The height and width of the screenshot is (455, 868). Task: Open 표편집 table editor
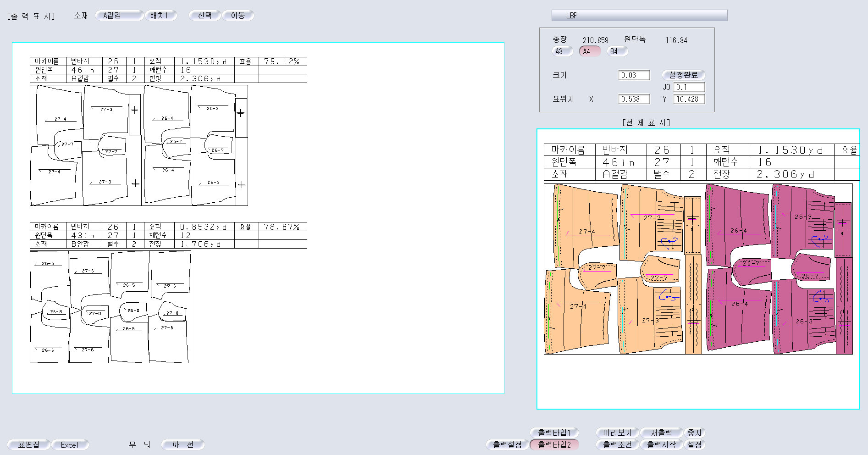[28, 444]
